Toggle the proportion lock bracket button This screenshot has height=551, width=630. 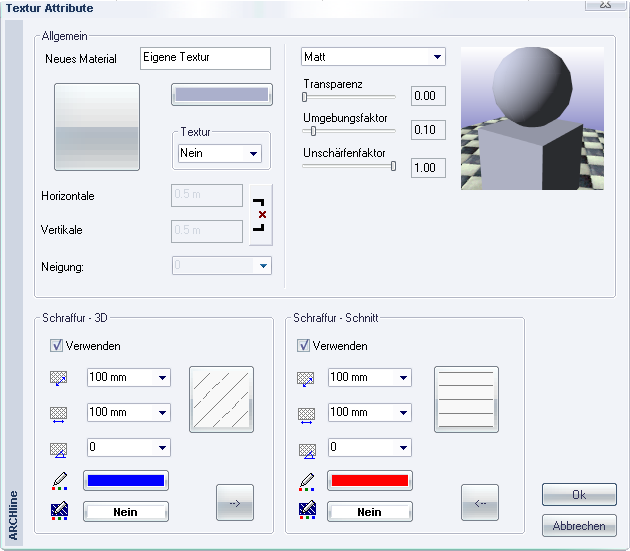click(x=261, y=215)
